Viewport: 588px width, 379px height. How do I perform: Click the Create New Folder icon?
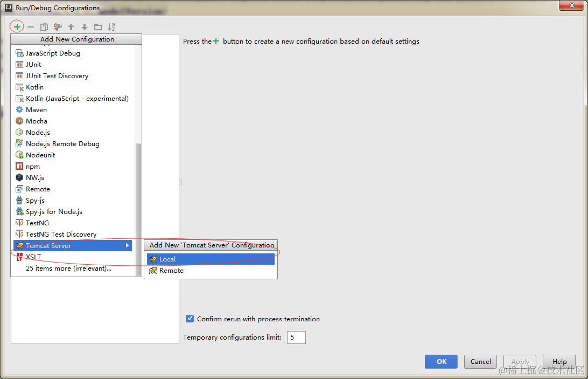tap(98, 26)
